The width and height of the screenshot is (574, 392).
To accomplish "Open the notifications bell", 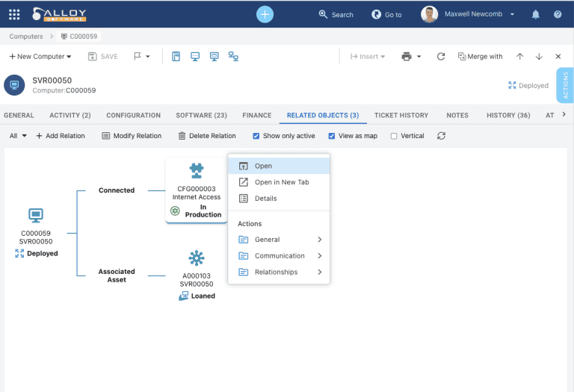I will point(536,14).
